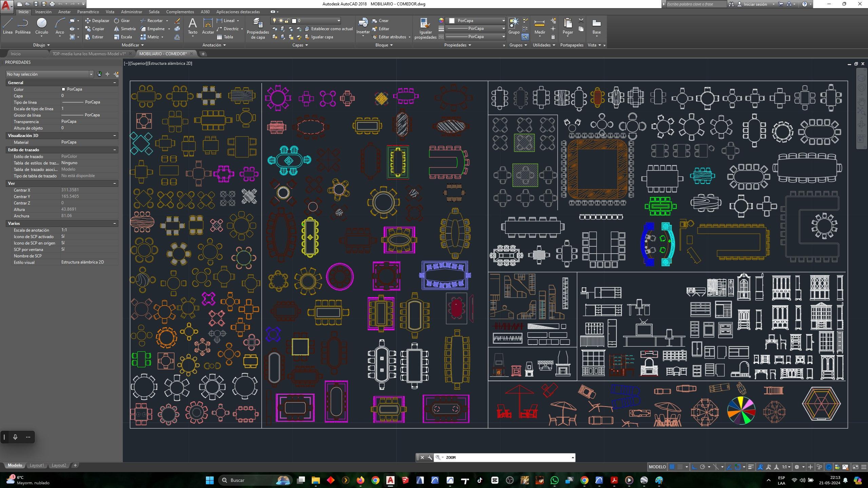The image size is (868, 488).
Task: Open the No hay selección dropdown in Properties
Action: click(91, 74)
